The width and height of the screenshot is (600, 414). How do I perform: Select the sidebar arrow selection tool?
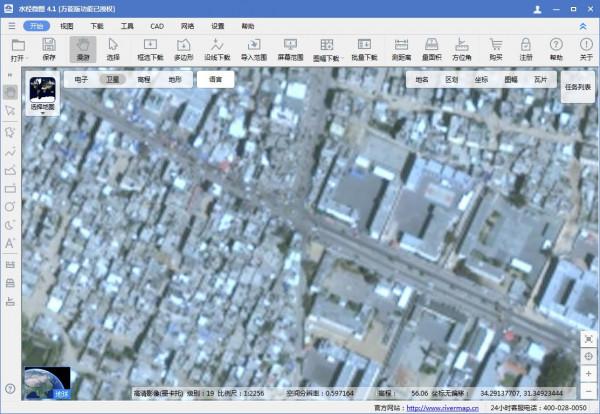click(10, 111)
